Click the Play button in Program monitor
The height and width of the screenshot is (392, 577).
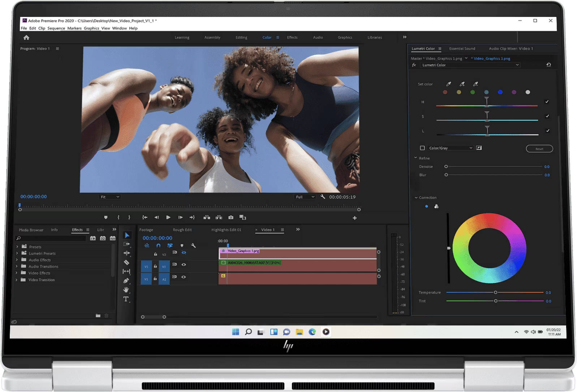coord(168,217)
